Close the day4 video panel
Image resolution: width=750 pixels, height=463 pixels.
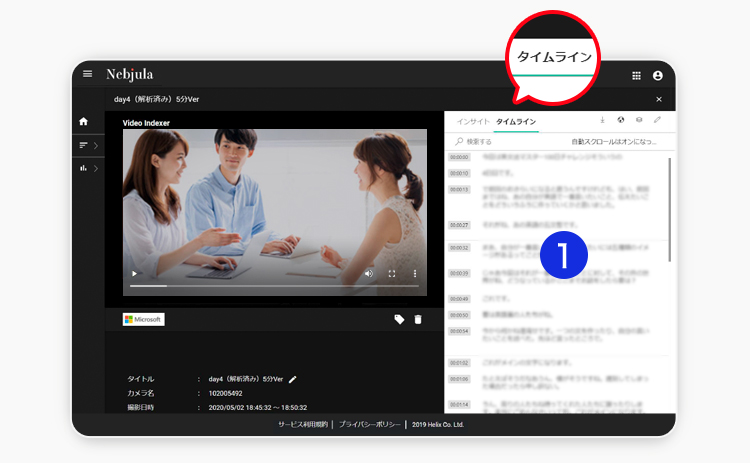click(x=659, y=99)
